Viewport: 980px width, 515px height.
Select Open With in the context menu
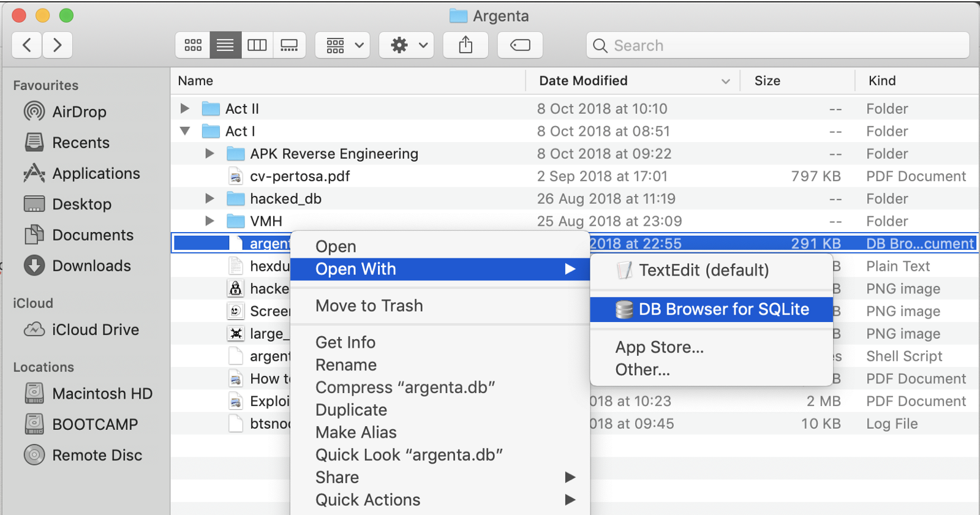click(440, 269)
